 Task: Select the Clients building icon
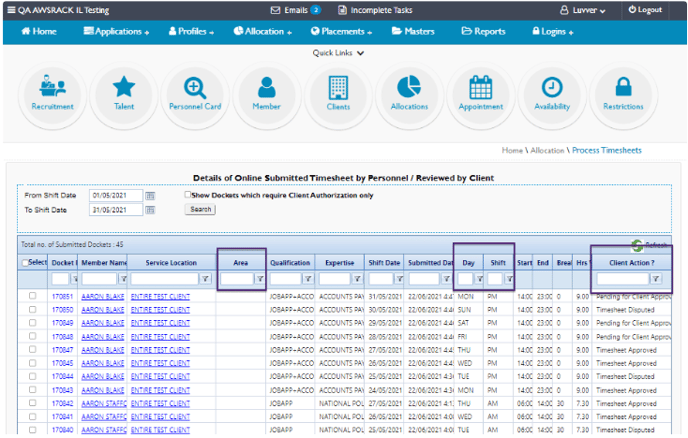[x=338, y=87]
